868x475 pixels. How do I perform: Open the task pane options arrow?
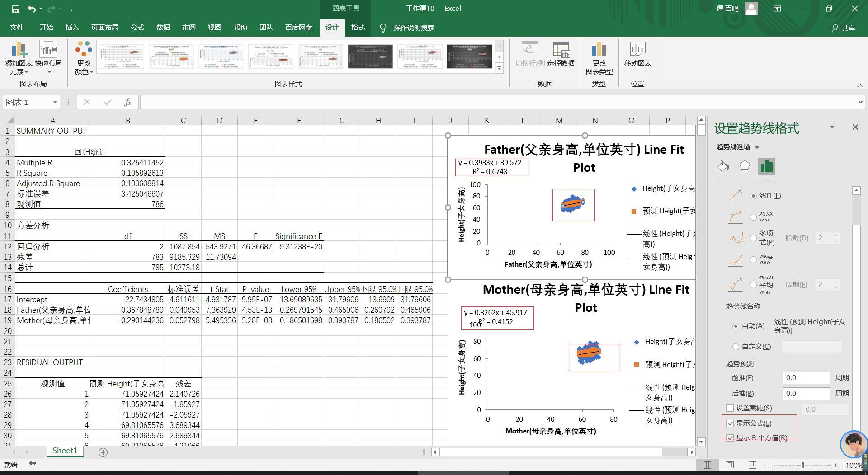click(832, 127)
